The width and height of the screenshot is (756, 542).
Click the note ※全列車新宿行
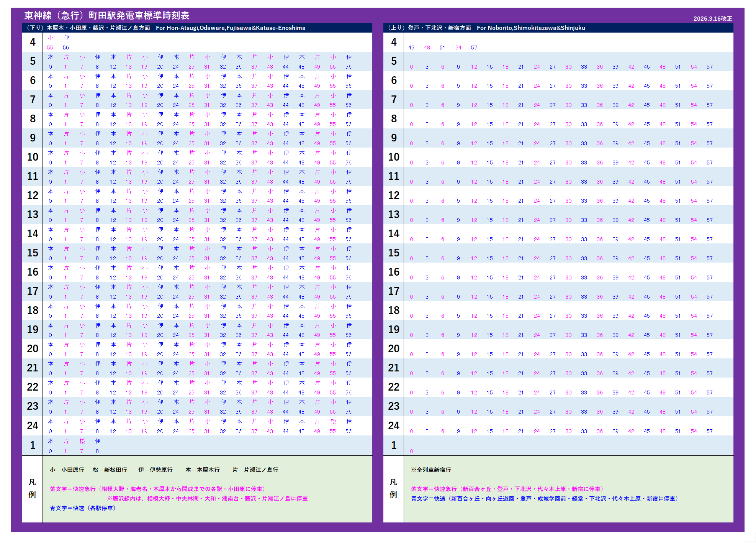pyautogui.click(x=431, y=470)
